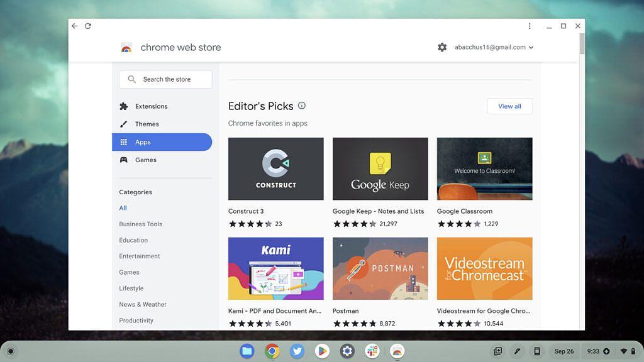Image resolution: width=644 pixels, height=362 pixels.
Task: Navigate back using the arrow icon
Action: 74,26
